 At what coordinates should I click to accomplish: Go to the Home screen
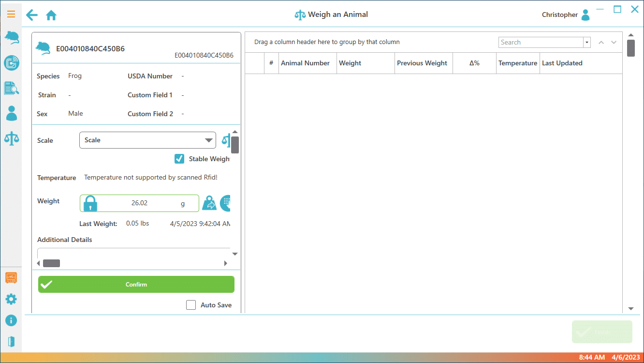[x=51, y=15]
